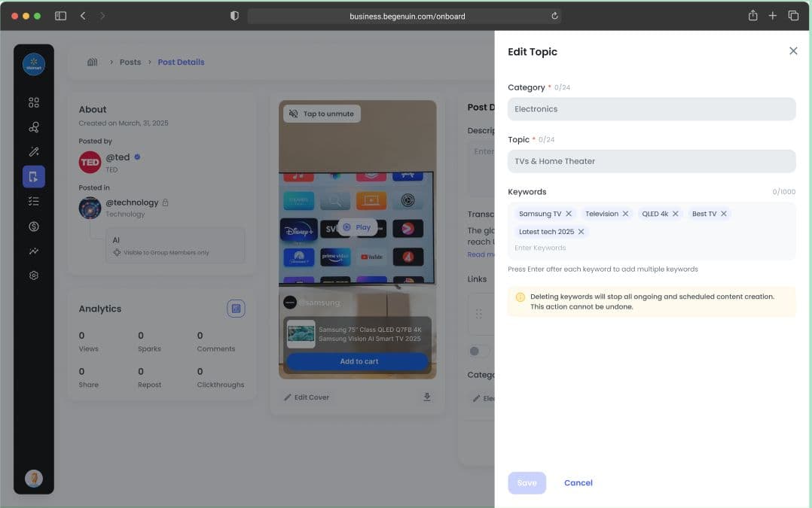Click the drag handle in Links section
Viewport: 812px width, 508px height.
pos(478,314)
